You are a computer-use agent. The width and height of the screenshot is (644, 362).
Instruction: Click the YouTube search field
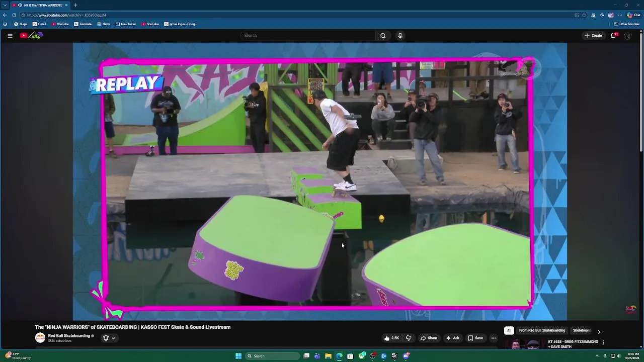pos(308,36)
